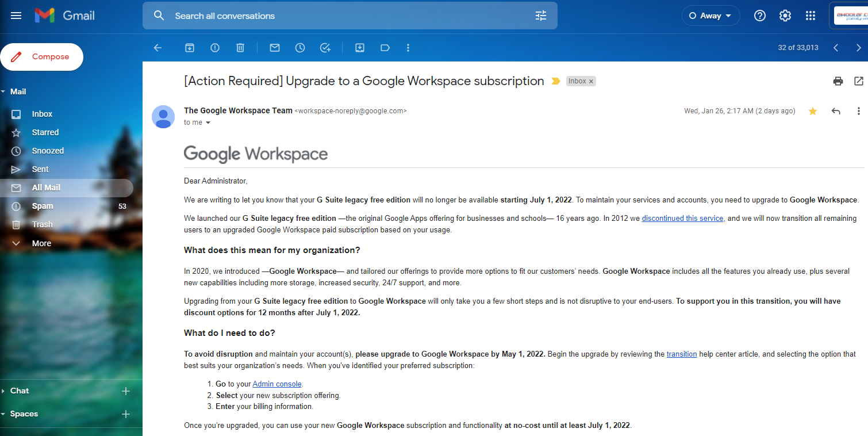
Task: Mark the email as unread
Action: point(275,48)
